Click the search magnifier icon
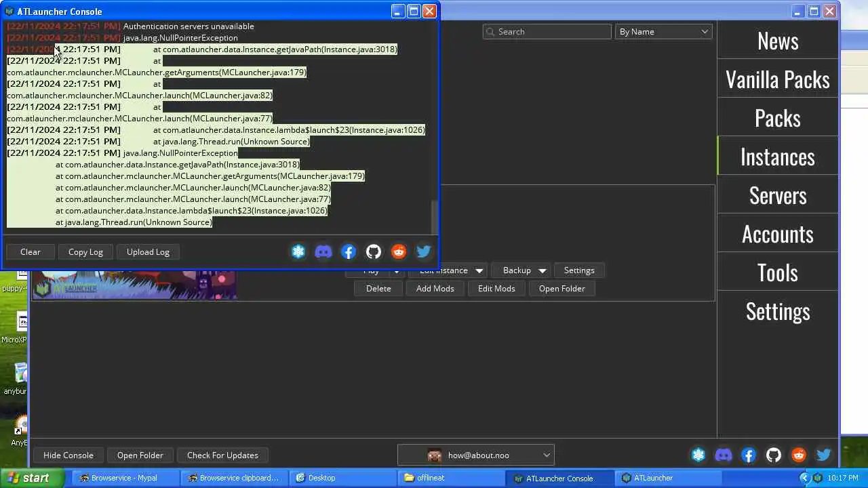The image size is (868, 488). tap(490, 32)
